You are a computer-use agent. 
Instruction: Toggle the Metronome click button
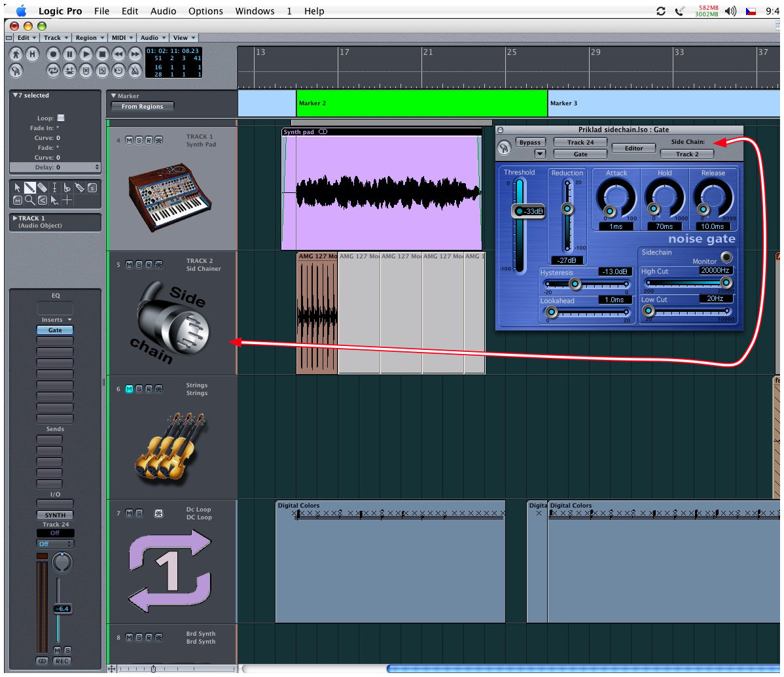pyautogui.click(x=135, y=71)
